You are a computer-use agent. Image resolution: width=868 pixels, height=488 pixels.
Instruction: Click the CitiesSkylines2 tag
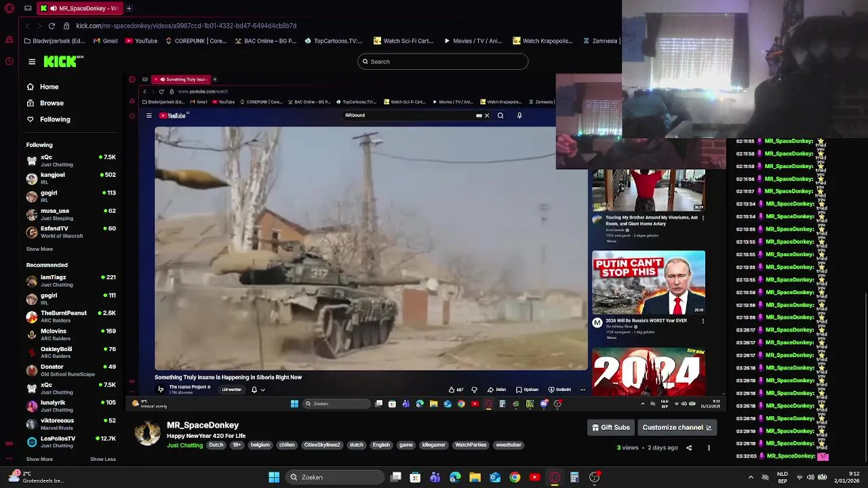coord(322,445)
